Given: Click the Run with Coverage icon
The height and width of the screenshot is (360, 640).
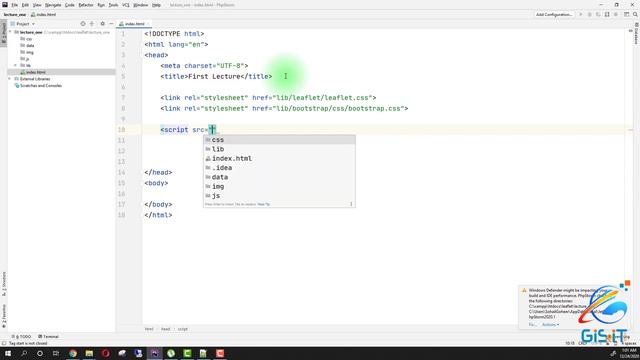Looking at the screenshot, I should (x=598, y=15).
